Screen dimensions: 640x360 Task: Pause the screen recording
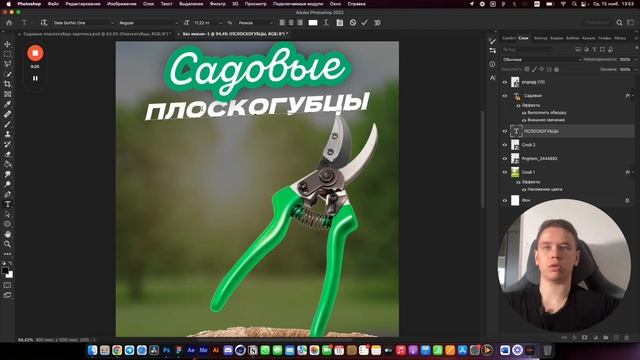pyautogui.click(x=35, y=78)
